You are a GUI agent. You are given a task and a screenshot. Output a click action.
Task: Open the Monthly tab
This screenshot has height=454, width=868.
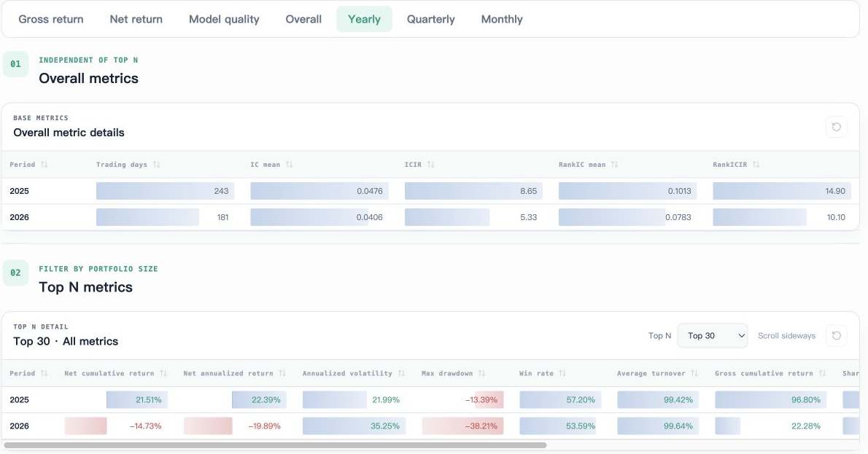[502, 20]
